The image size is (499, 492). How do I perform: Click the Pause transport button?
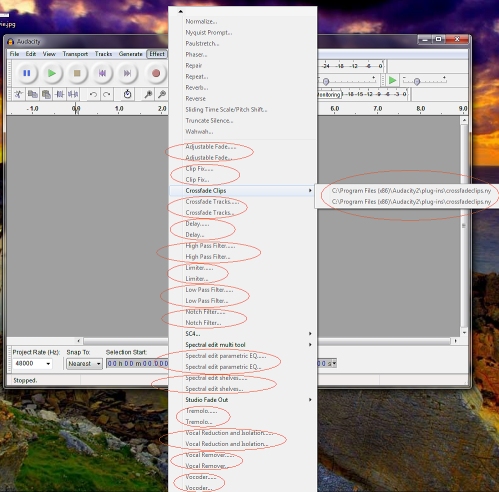(x=27, y=73)
